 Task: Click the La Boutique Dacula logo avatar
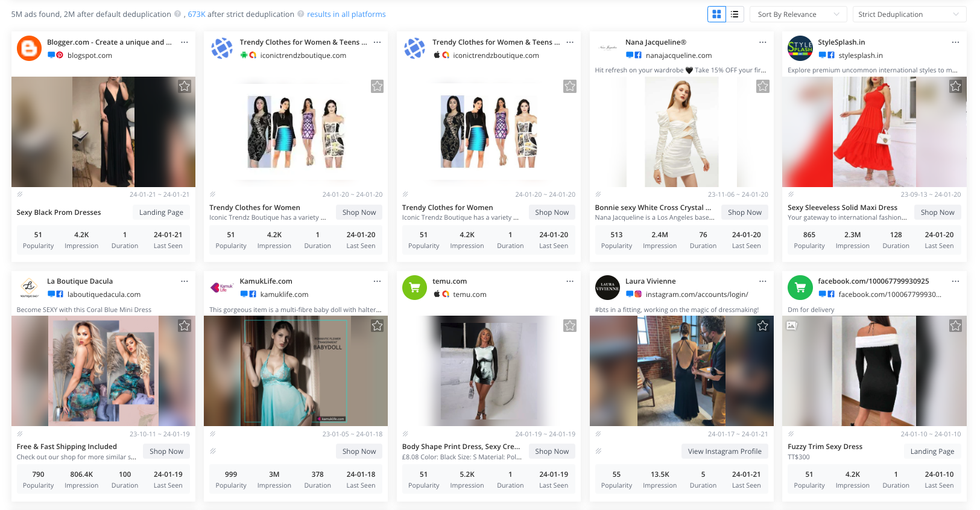pos(29,288)
